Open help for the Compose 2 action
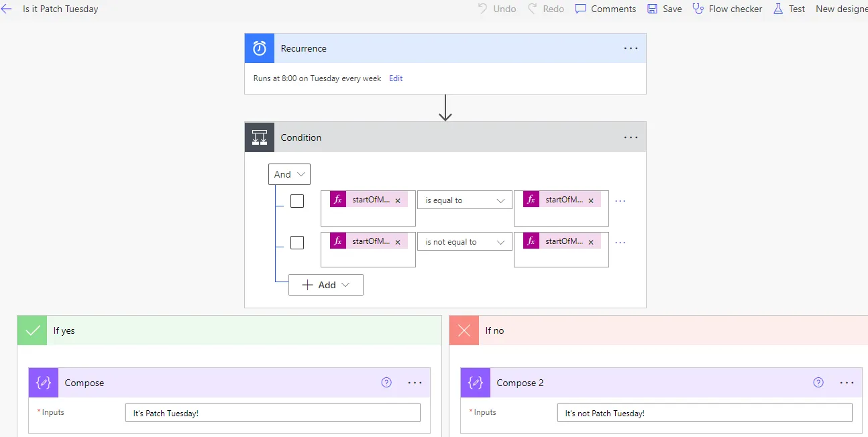The image size is (868, 437). pos(818,383)
